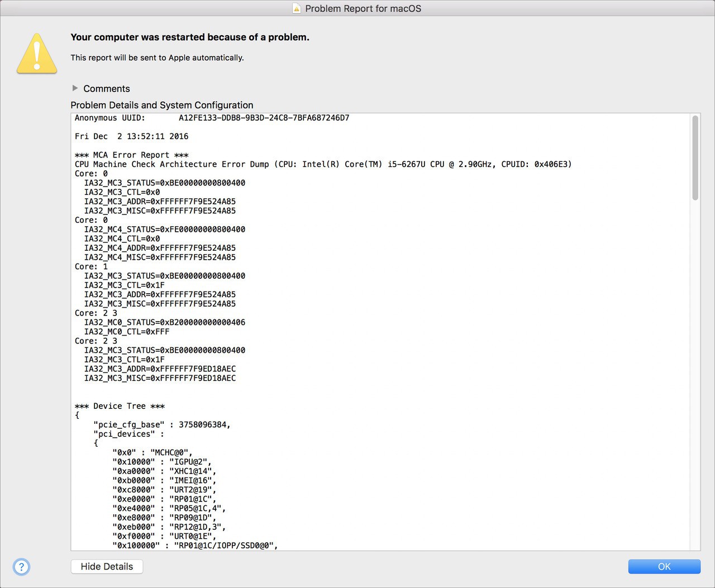
Task: Click the line "IA32_MC3_MISC=0xFFFFFF7F9ED18AEC"
Action: click(160, 378)
